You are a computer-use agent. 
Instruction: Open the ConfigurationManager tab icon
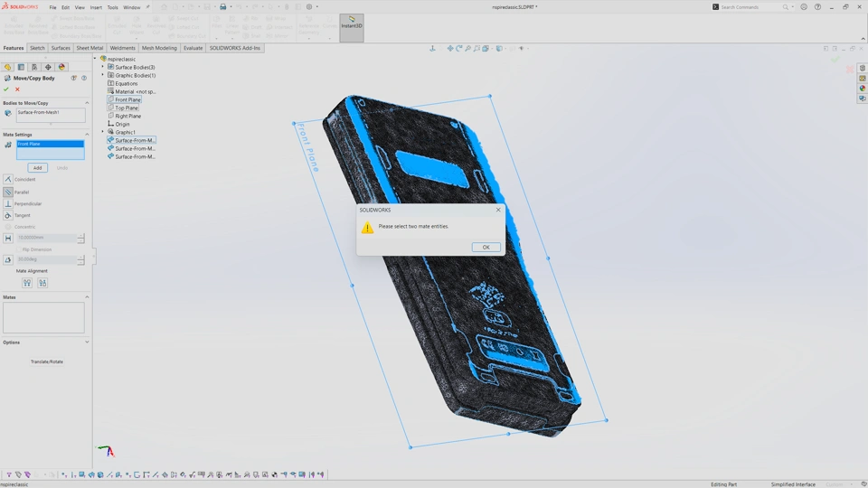pyautogui.click(x=34, y=67)
